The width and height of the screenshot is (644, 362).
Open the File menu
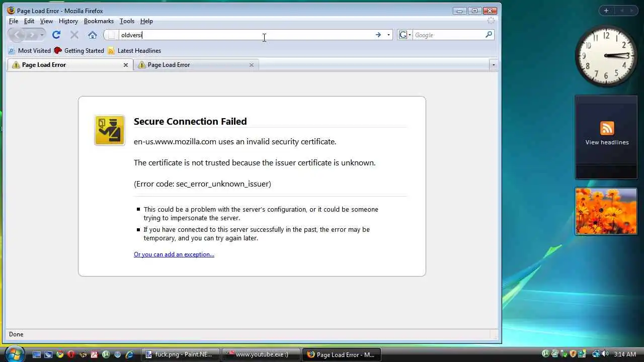click(x=14, y=21)
